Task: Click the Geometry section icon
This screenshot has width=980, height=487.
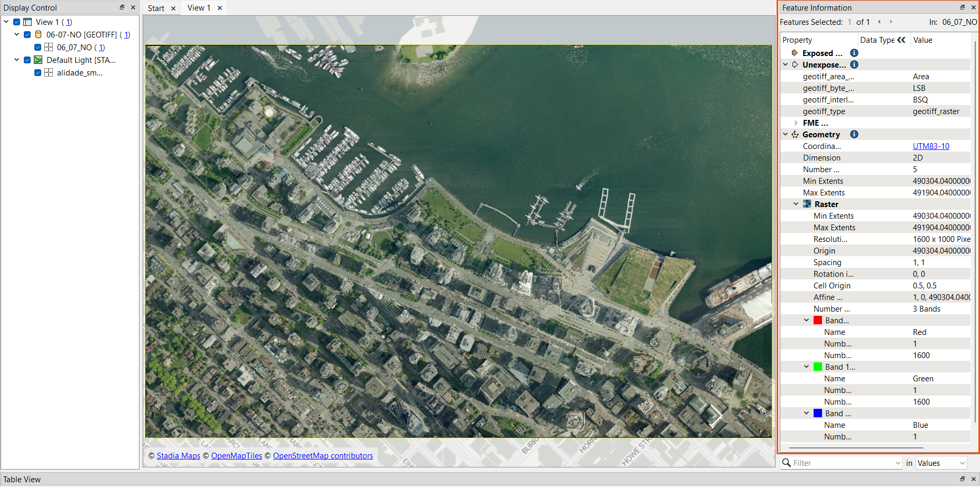Action: click(x=795, y=134)
